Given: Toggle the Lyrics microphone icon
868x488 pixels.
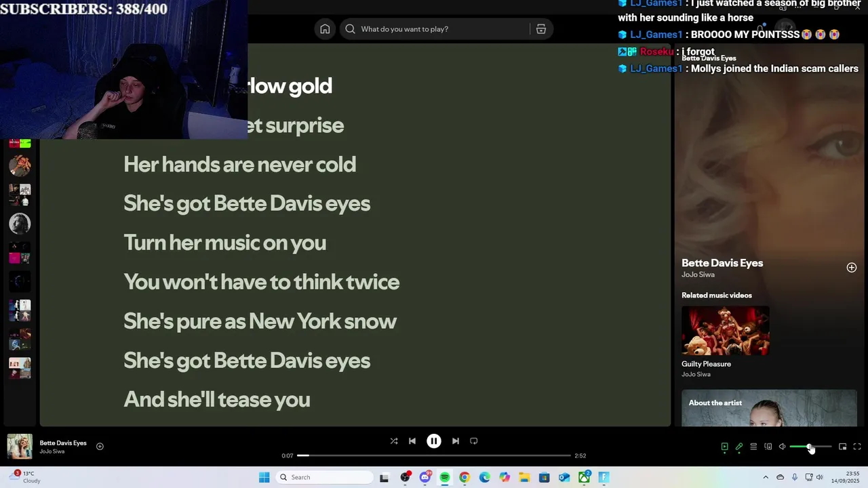Looking at the screenshot, I should pyautogui.click(x=739, y=447).
